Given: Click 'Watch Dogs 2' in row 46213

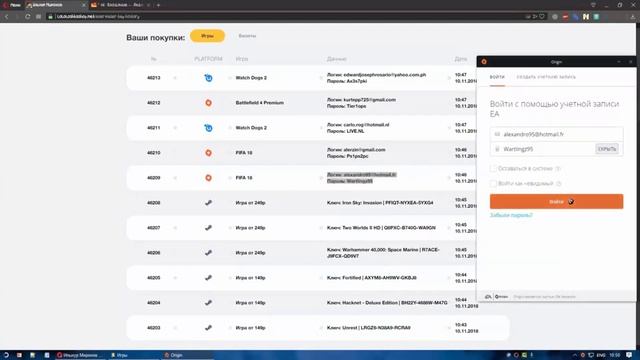Looking at the screenshot, I should point(251,78).
